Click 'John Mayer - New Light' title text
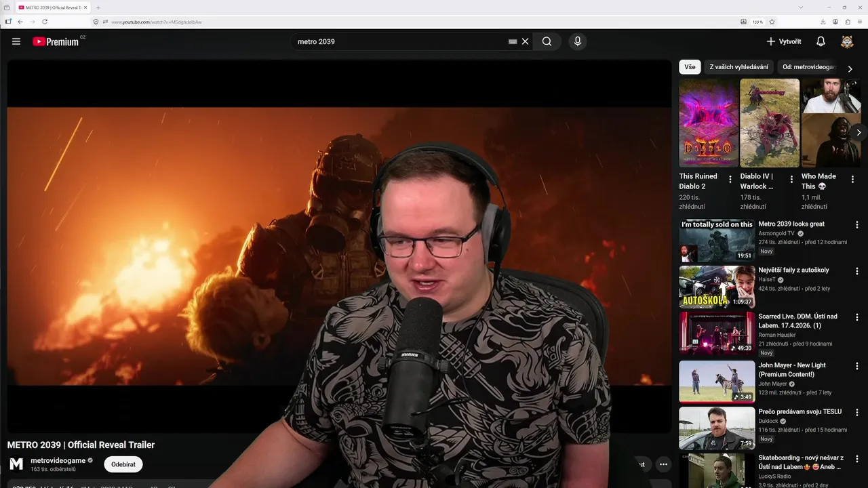 pos(792,369)
